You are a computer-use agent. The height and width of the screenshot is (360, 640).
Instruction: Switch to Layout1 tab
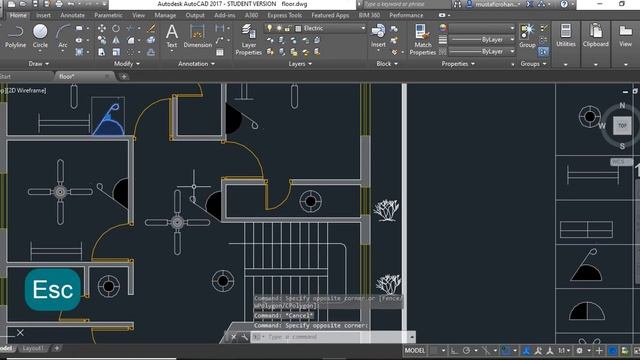tap(33, 348)
